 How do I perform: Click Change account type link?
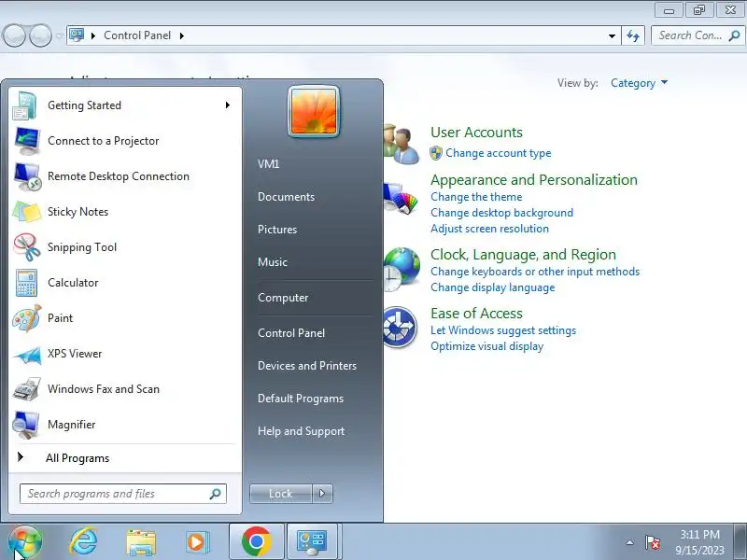coord(499,153)
